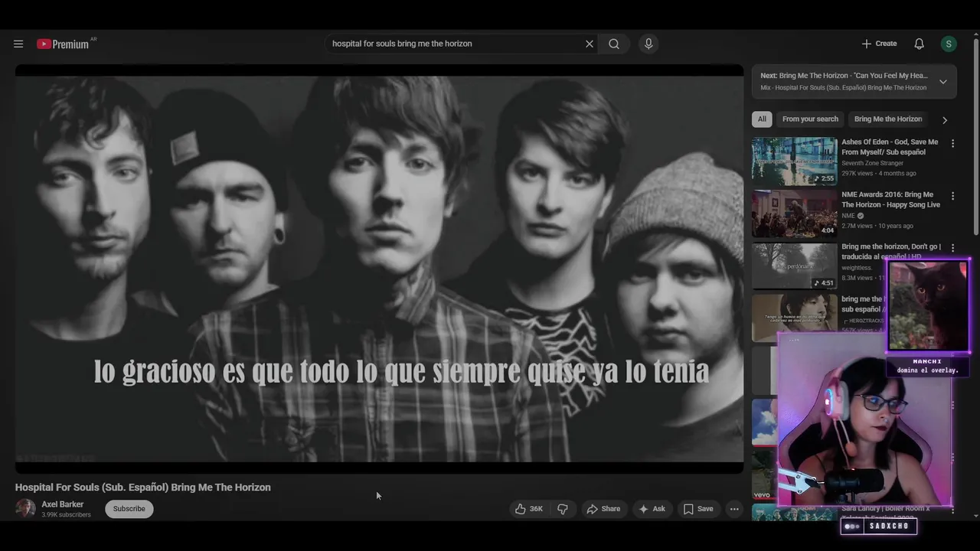Open options menu for Ashes Of Eden

(952, 143)
